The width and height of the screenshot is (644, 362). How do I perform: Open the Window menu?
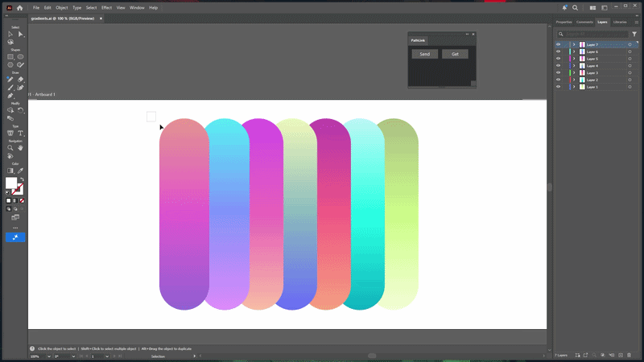pos(137,8)
